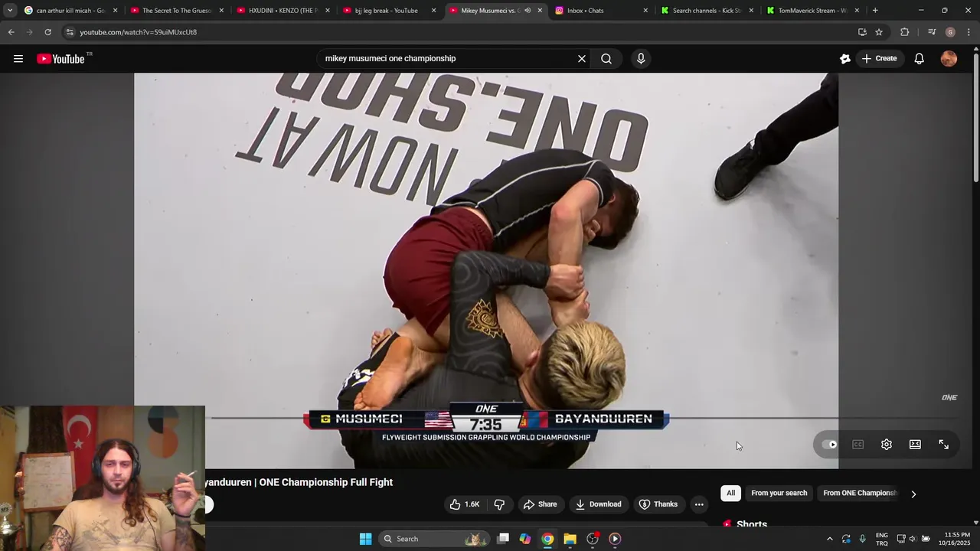Open the Chrome extensions puzzle icon
Screen dimensions: 980x551
click(905, 32)
